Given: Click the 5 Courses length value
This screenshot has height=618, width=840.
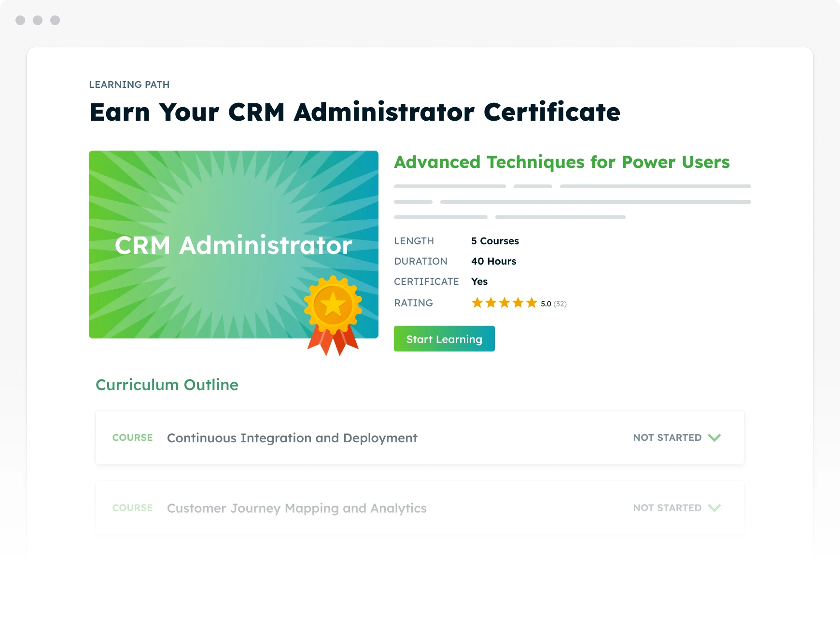Looking at the screenshot, I should [495, 241].
